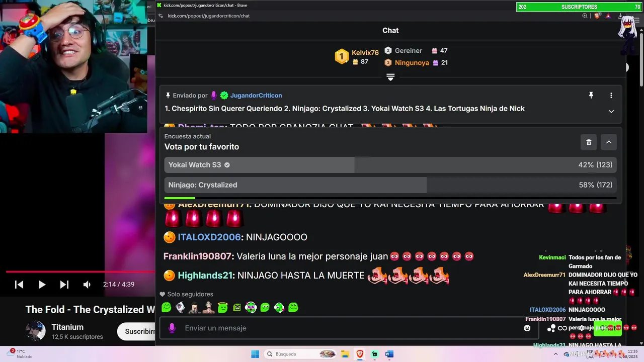
Task: Click the taskbar Búsqueda search box
Action: click(x=300, y=354)
